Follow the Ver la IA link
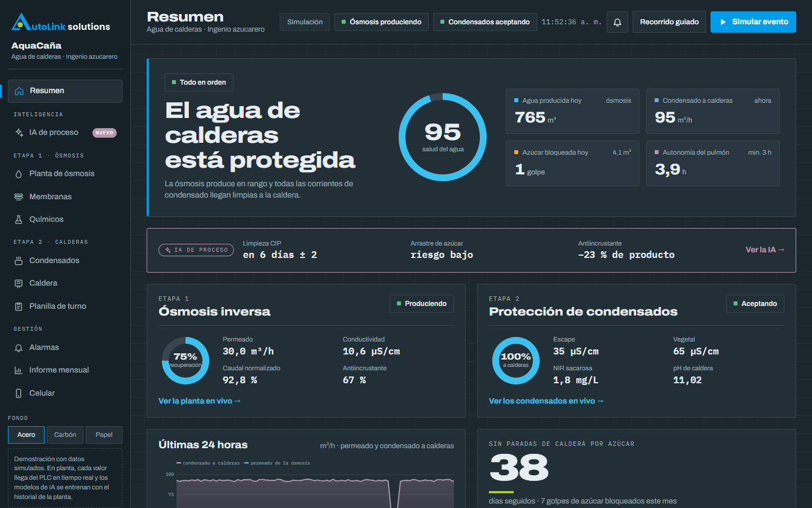 click(x=765, y=249)
